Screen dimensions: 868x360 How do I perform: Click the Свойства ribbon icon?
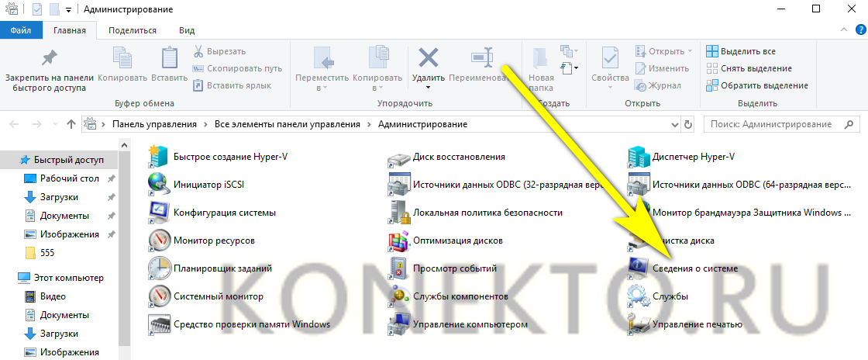click(610, 57)
